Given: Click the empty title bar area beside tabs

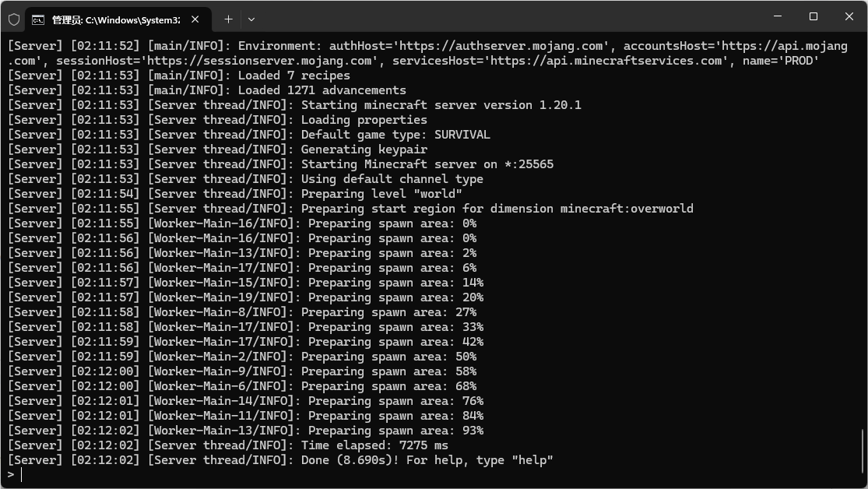Looking at the screenshot, I should [x=509, y=16].
